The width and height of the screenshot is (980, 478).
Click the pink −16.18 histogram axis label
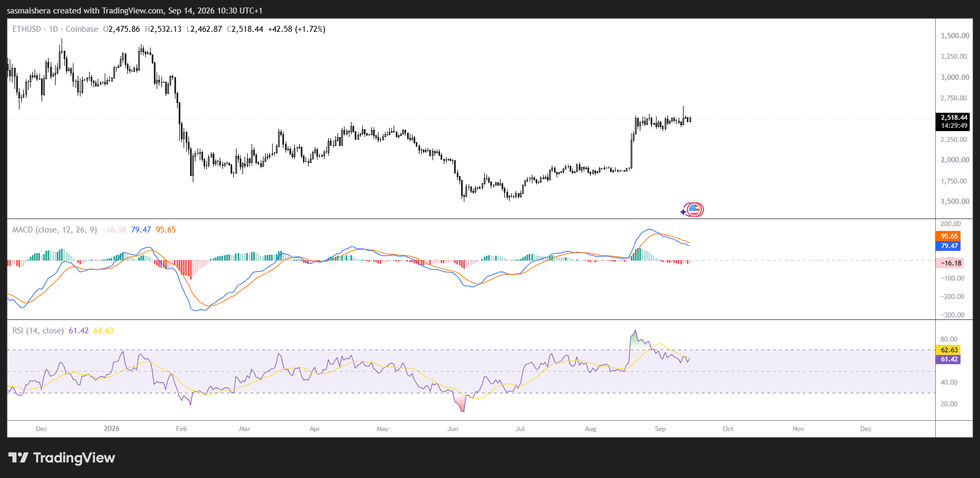pyautogui.click(x=950, y=263)
